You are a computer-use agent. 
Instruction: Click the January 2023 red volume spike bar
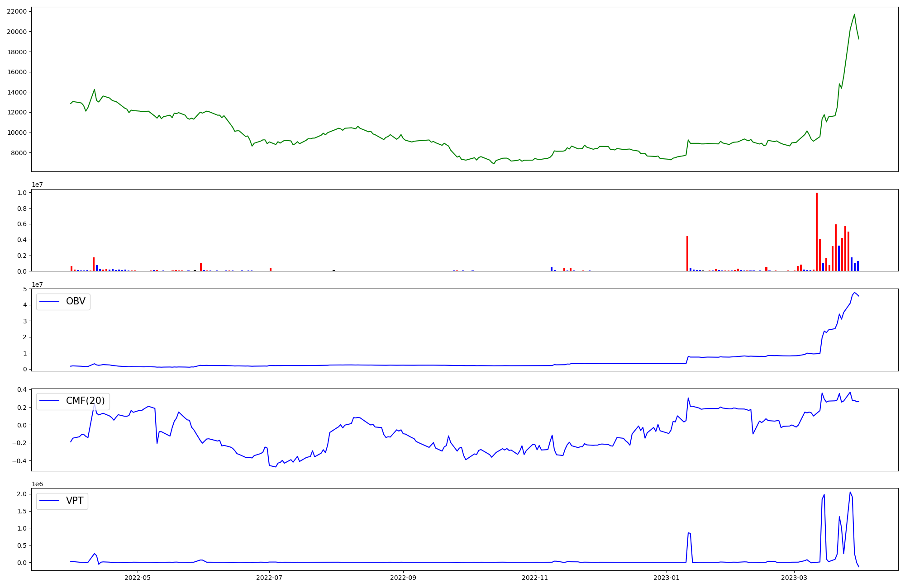coord(687,253)
